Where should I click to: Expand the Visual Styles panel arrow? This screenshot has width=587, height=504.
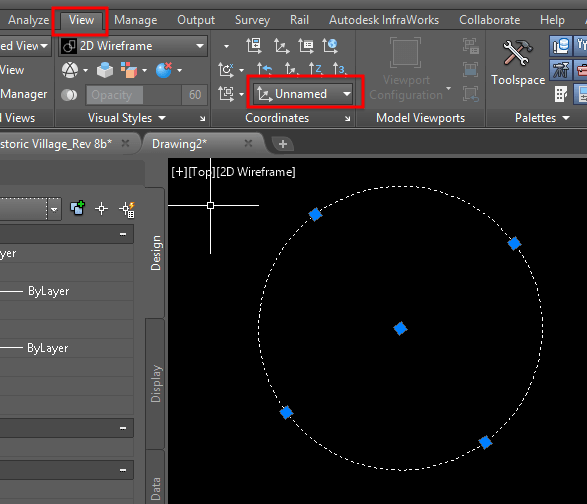pos(162,118)
